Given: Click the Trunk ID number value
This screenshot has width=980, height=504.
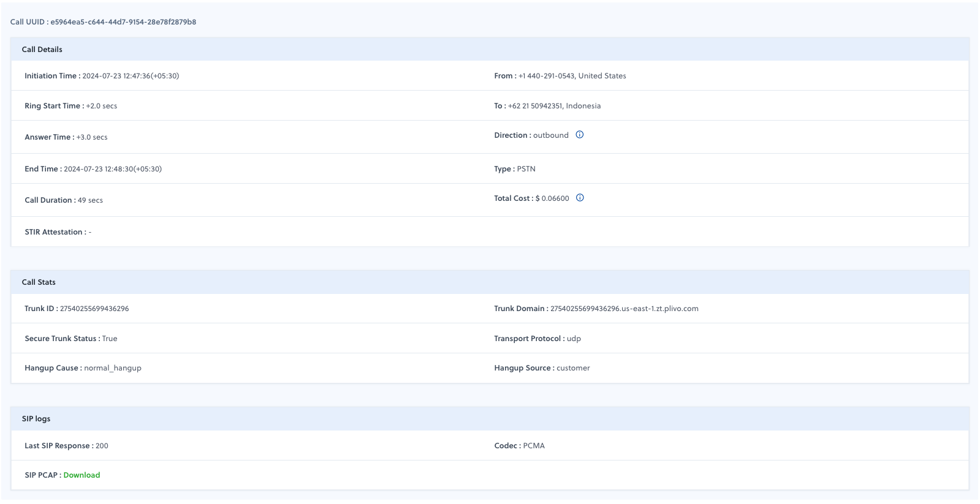Looking at the screenshot, I should point(94,309).
